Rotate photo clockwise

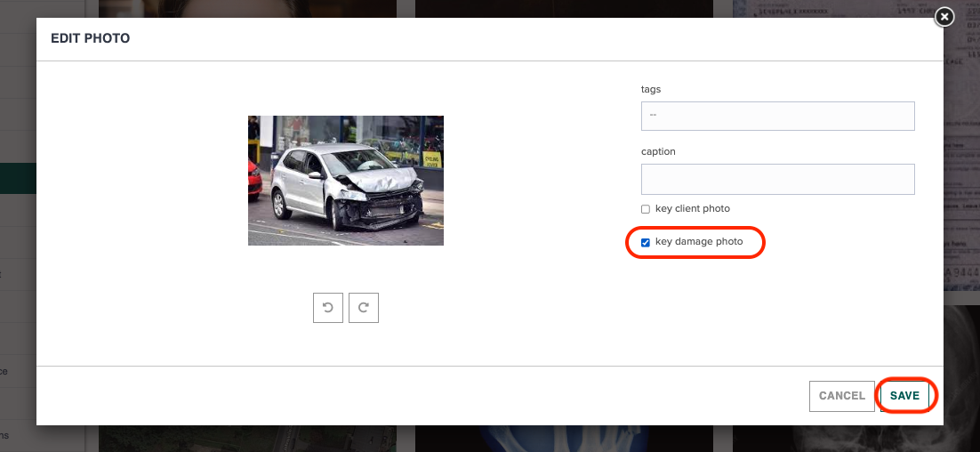(364, 308)
